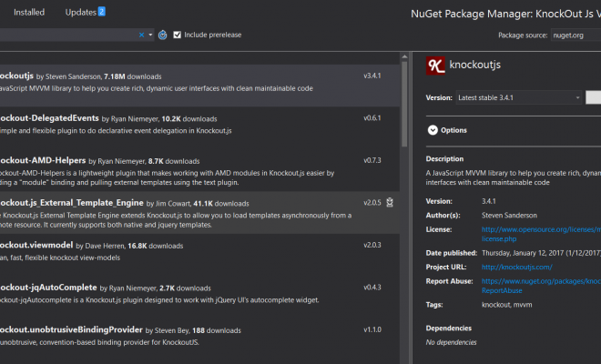
Task: Click the v2.0.3 version label
Action: [x=372, y=245]
